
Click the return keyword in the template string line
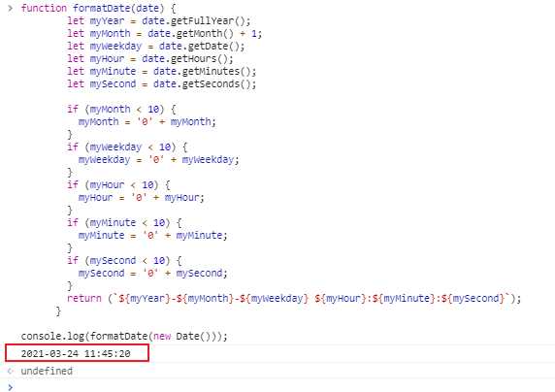pyautogui.click(x=84, y=298)
